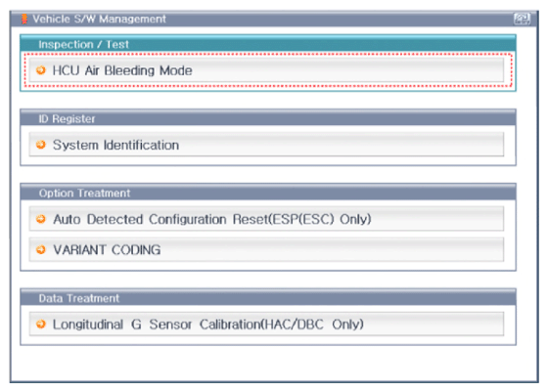Select the Data Treatment section header
The width and height of the screenshot is (548, 392).
(268, 298)
